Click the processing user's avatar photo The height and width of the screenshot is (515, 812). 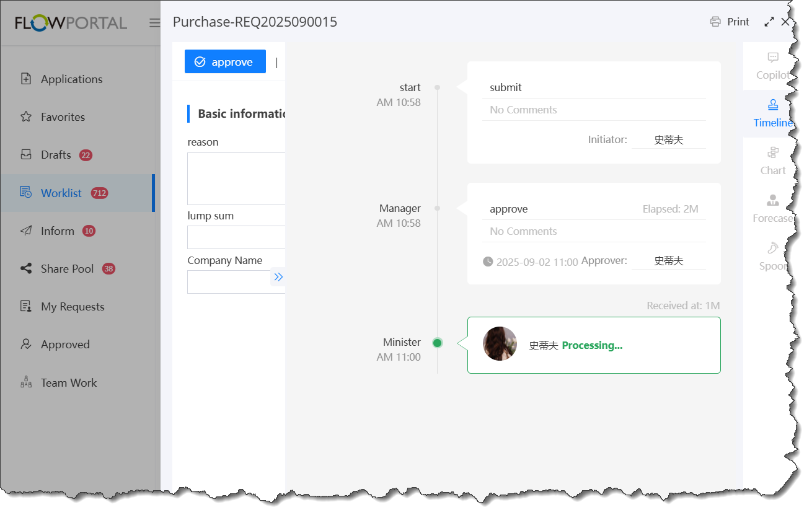(x=500, y=344)
